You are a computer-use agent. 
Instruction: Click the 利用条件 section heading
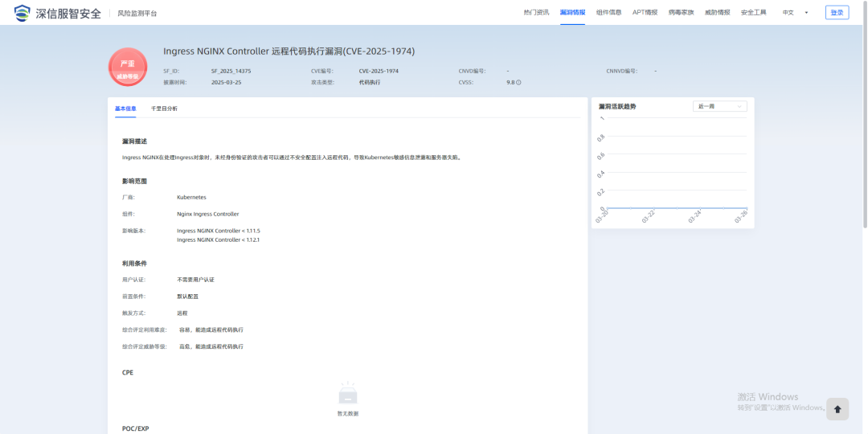[x=134, y=264]
